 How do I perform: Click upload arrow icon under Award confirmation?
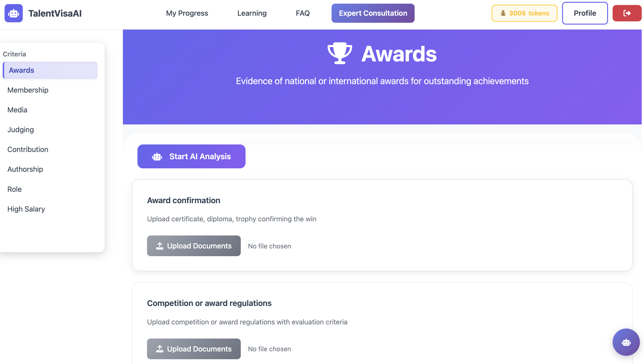[160, 246]
